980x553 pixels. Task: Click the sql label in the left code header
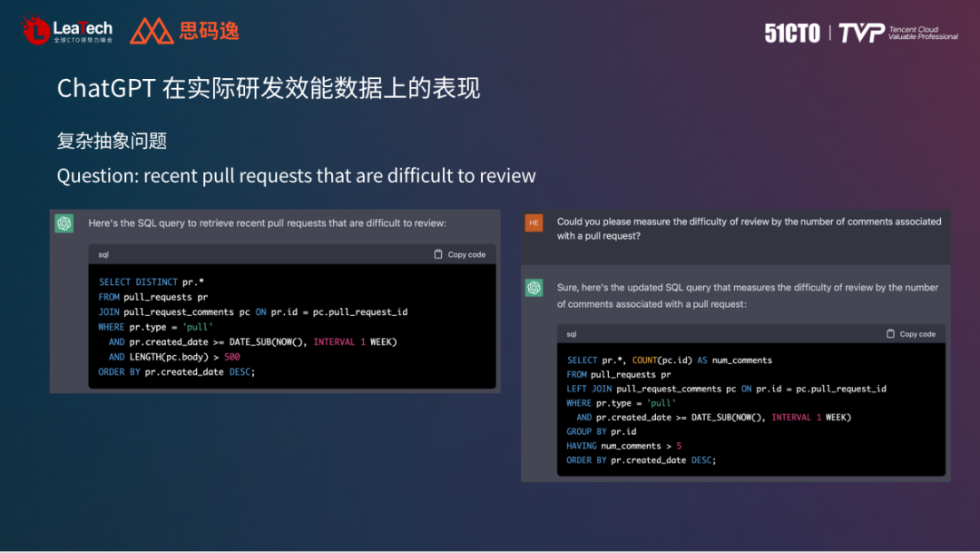coord(103,255)
